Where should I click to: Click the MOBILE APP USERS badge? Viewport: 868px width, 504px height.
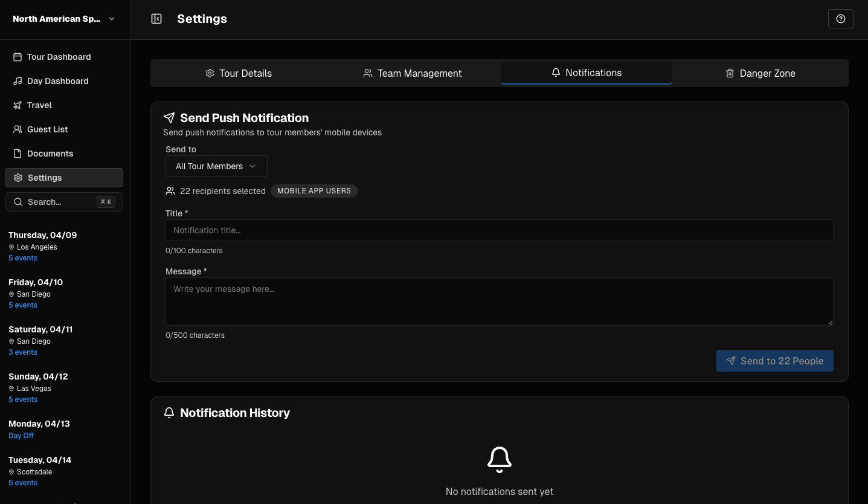coord(314,190)
